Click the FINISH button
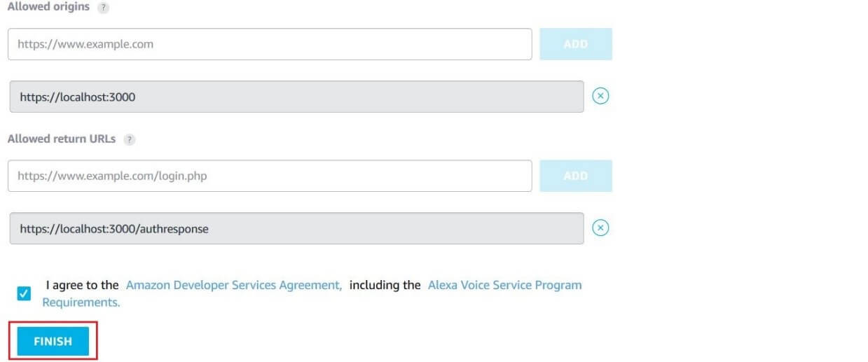This screenshot has height=362, width=868. (53, 342)
